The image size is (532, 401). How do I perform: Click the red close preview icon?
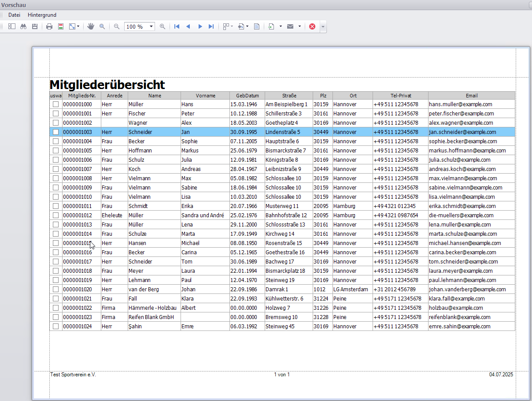[312, 26]
